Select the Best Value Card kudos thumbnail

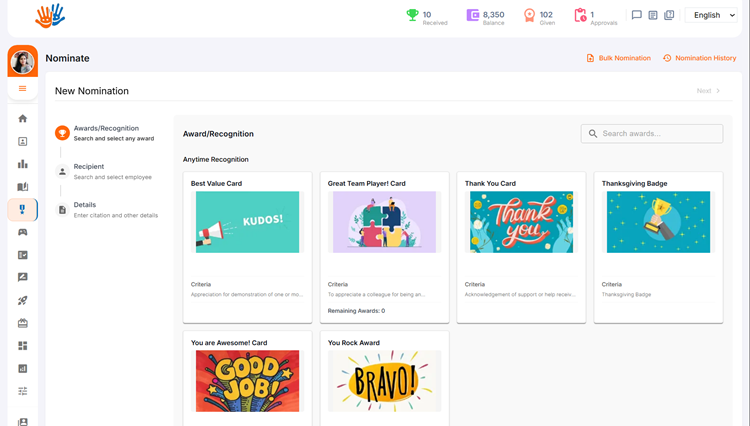(247, 222)
